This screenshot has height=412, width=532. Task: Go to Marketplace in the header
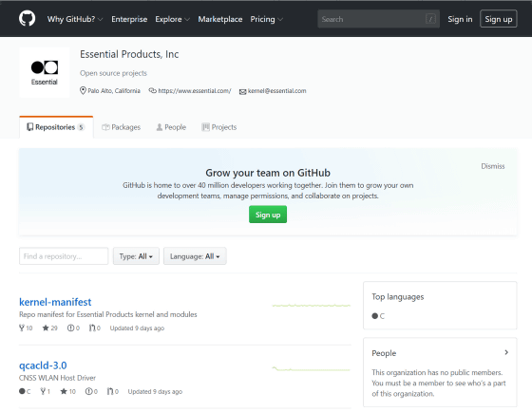tap(220, 19)
